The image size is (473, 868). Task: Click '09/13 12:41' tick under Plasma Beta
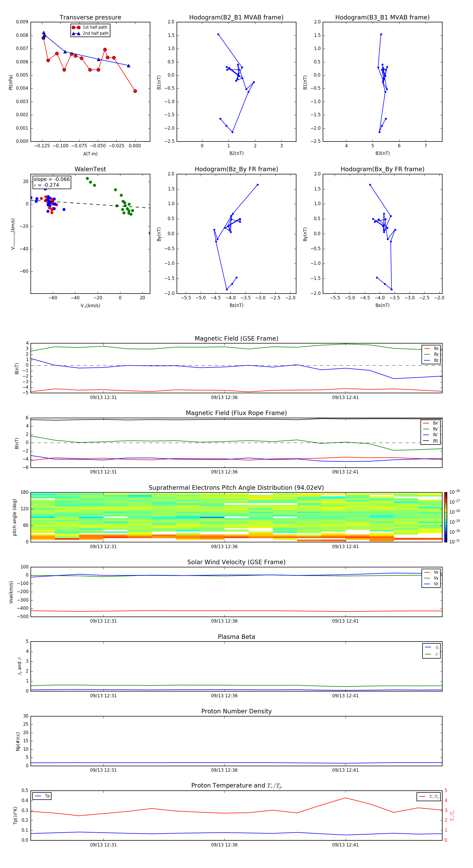point(345,696)
